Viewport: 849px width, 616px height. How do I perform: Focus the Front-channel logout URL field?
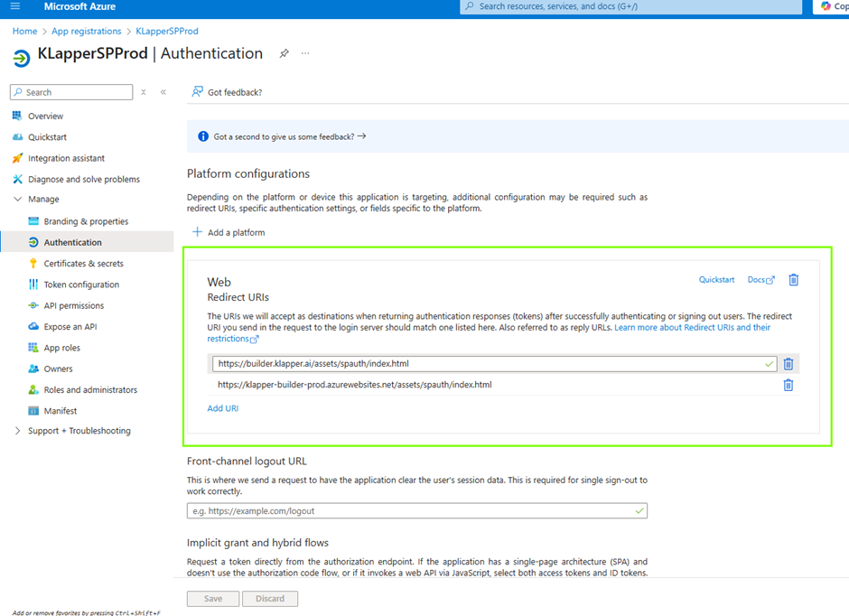point(417,510)
